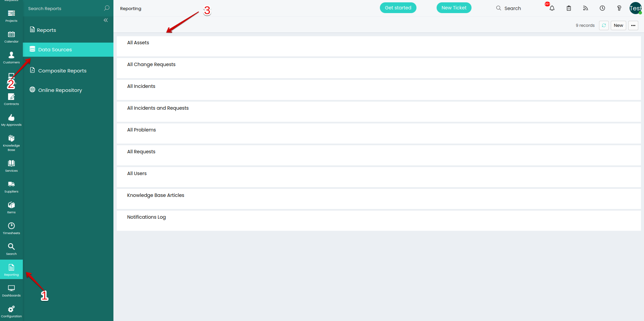Open Configuration gear in sidebar
This screenshot has width=644, height=321.
[11, 311]
